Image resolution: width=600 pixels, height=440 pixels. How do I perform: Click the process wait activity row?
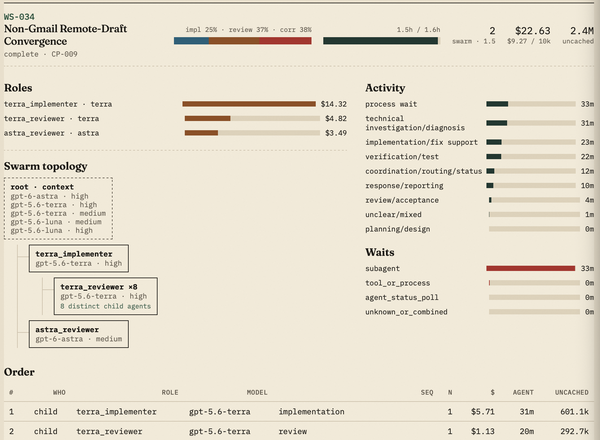point(479,104)
